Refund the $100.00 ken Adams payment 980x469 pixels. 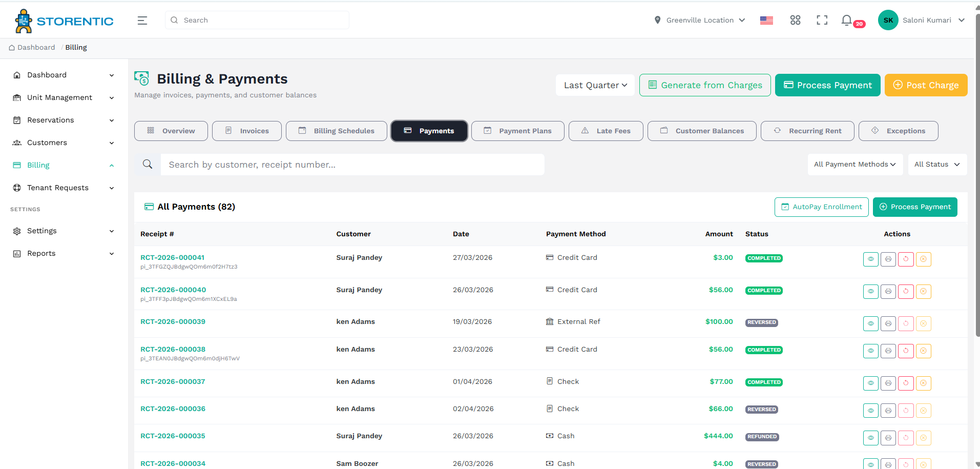point(905,323)
